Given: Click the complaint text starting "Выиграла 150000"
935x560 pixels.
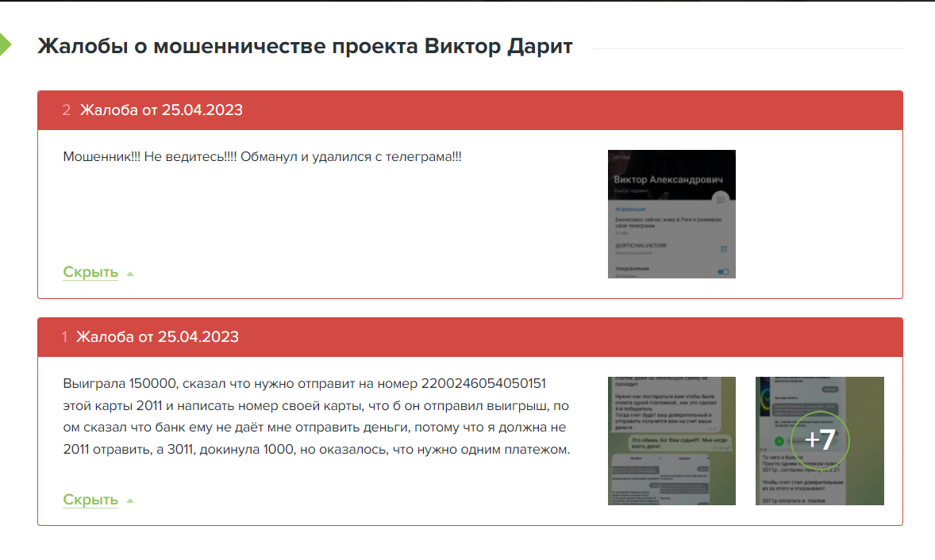Looking at the screenshot, I should pos(316,416).
